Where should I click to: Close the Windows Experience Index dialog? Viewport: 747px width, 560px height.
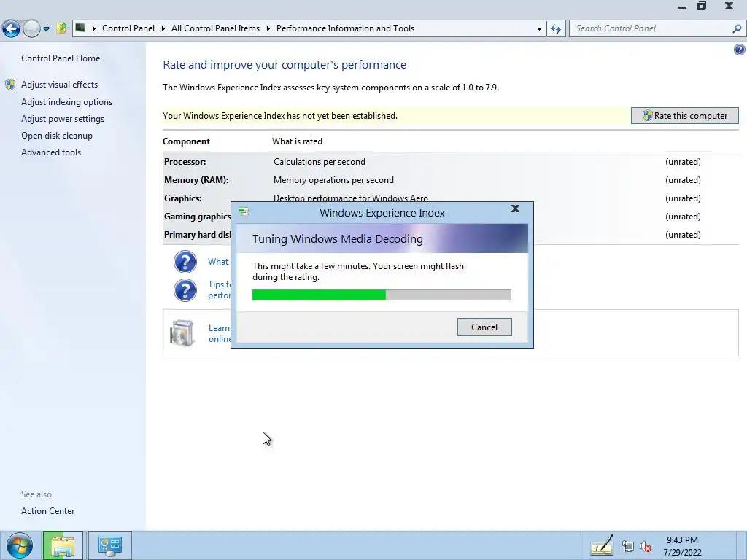(515, 209)
